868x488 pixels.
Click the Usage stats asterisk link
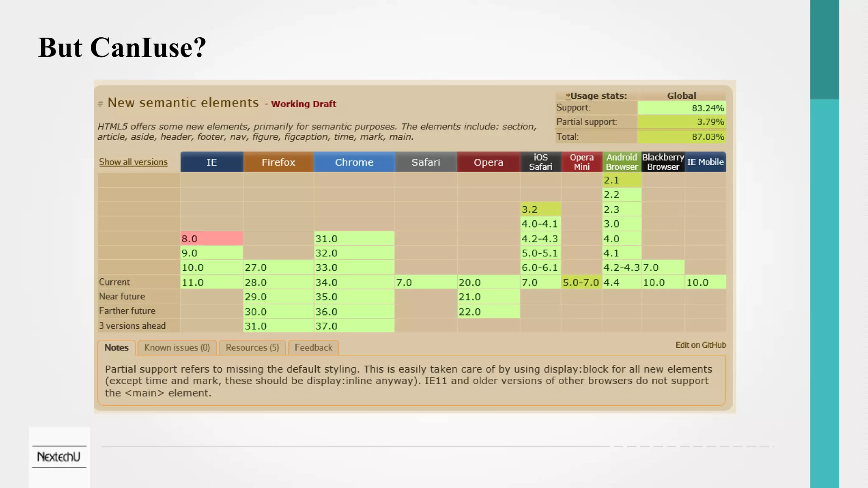point(568,96)
